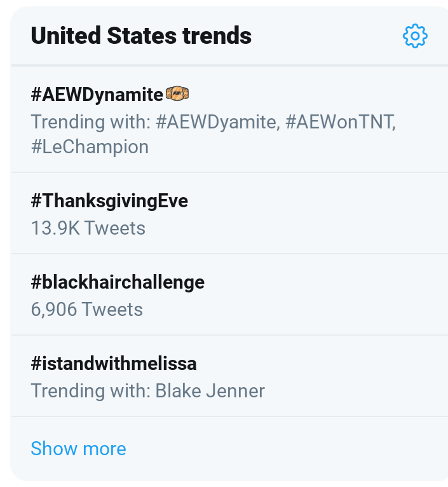Open the #istandwithmelissa trend

[x=114, y=364]
